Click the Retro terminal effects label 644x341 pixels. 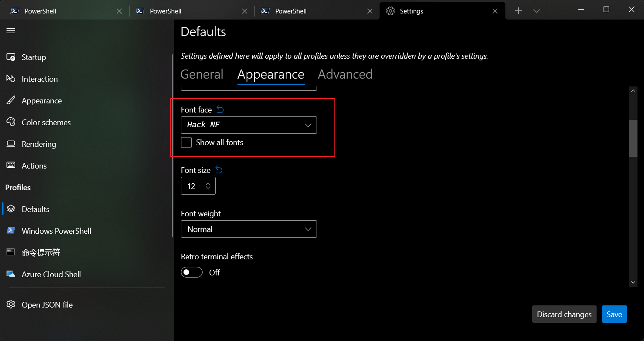pos(217,256)
